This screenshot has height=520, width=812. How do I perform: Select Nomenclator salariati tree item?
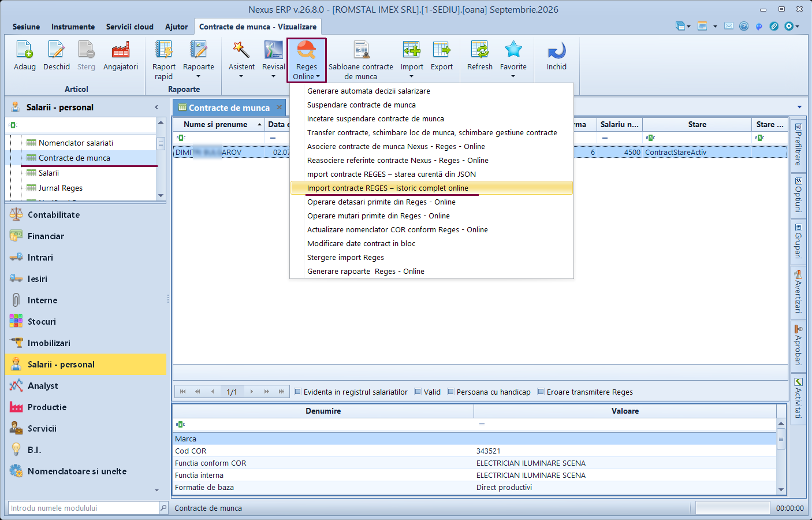tap(76, 143)
